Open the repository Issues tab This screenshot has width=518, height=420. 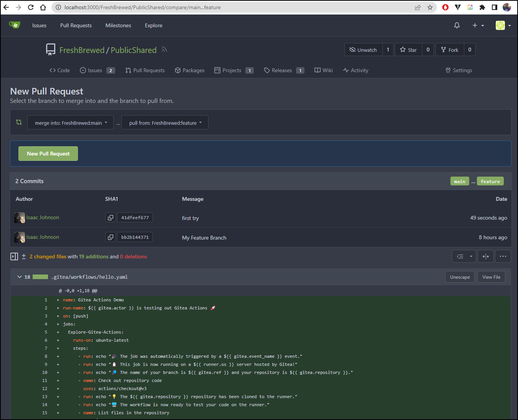[x=97, y=70]
